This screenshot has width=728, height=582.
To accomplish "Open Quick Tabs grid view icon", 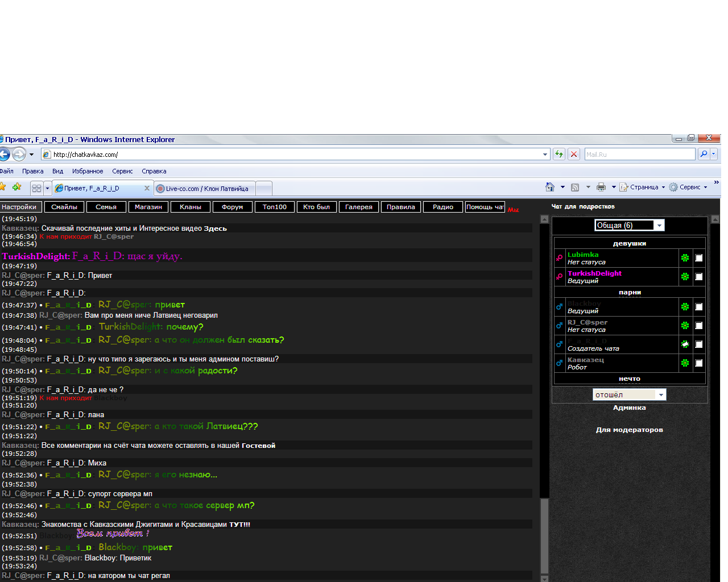I will (x=37, y=188).
